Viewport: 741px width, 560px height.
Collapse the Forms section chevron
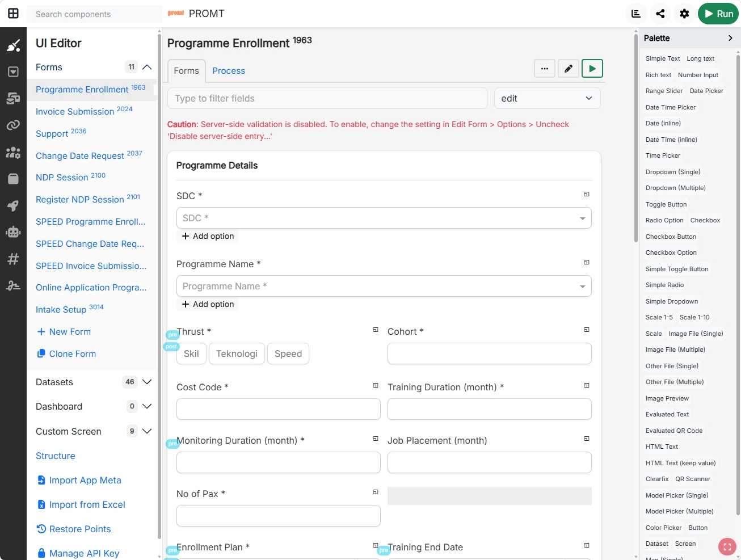point(147,67)
